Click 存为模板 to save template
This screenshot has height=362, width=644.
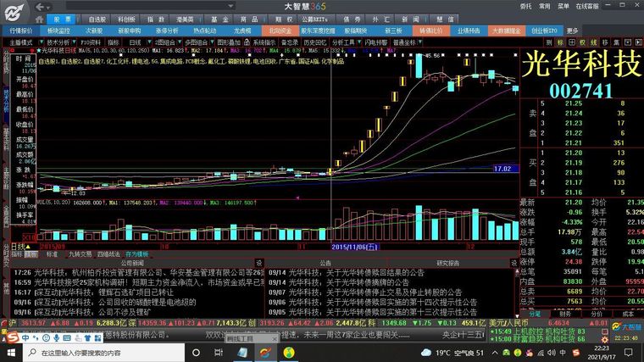point(136,254)
